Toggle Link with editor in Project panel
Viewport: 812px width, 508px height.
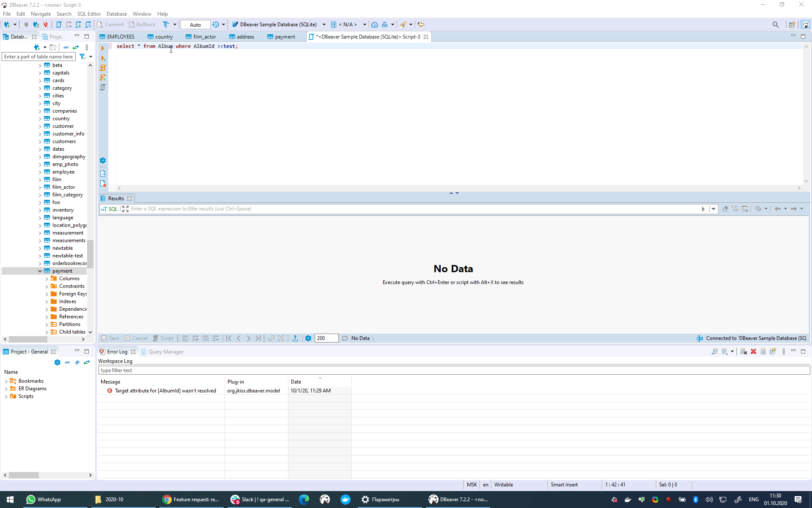coord(87,362)
